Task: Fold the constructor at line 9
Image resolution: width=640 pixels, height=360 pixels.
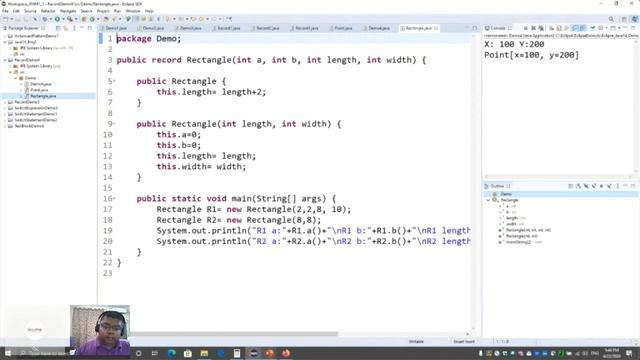Action: coord(114,124)
